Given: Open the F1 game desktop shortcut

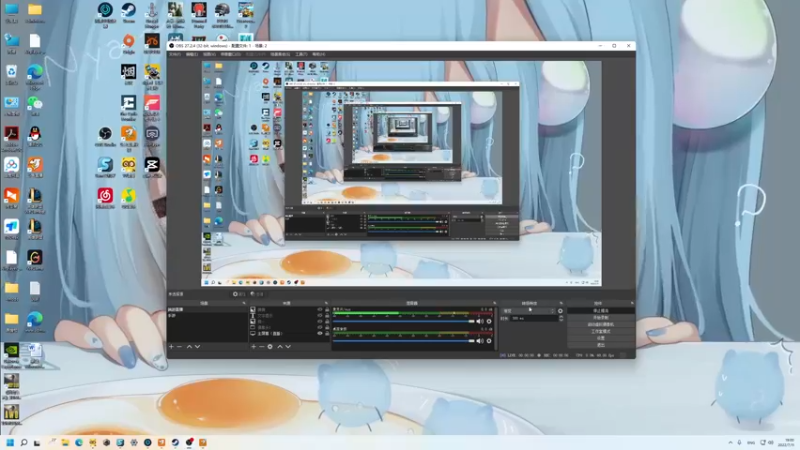Looking at the screenshot, I should (152, 107).
